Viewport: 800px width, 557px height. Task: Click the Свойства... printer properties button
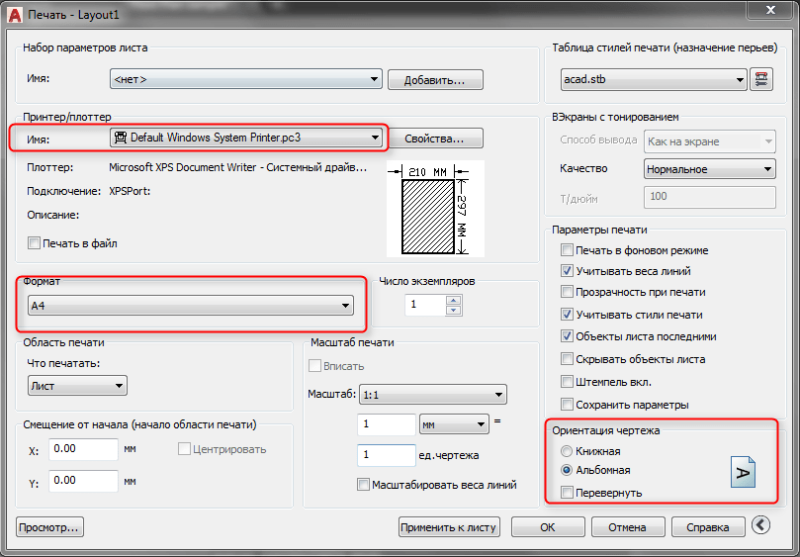(x=435, y=139)
